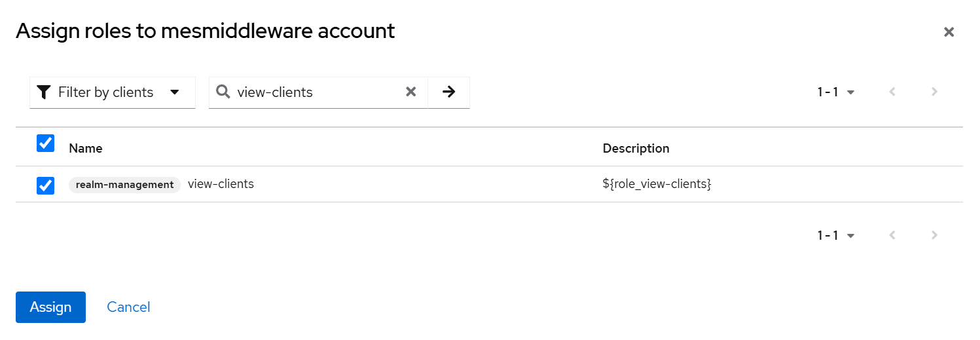Close the assign roles dialog
Viewport: 980px width, 340px height.
point(949,32)
